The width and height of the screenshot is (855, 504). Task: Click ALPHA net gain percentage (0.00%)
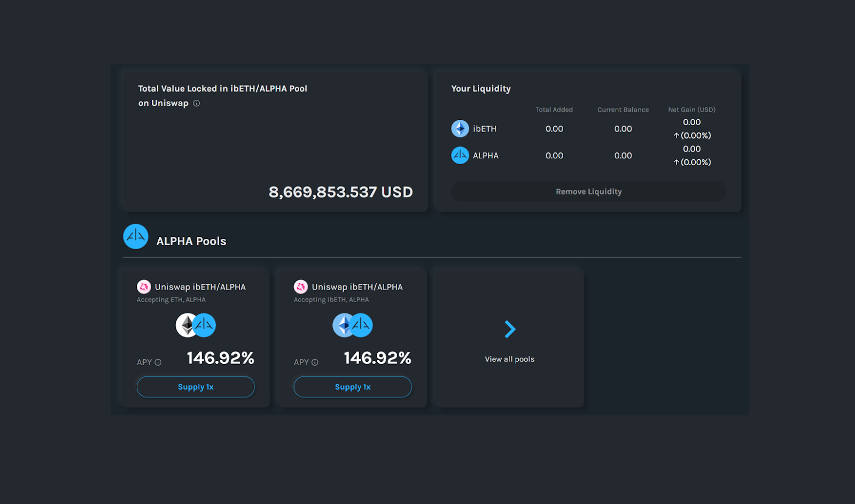click(692, 162)
